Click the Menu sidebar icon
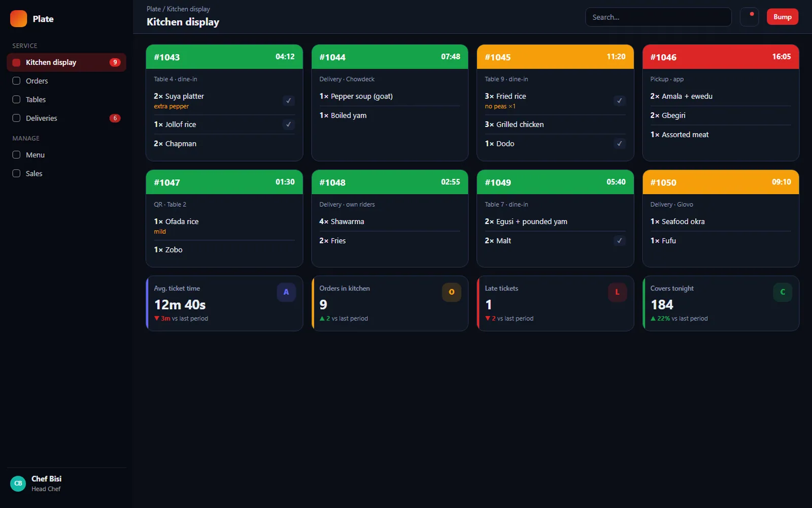The image size is (812, 508). click(x=16, y=155)
